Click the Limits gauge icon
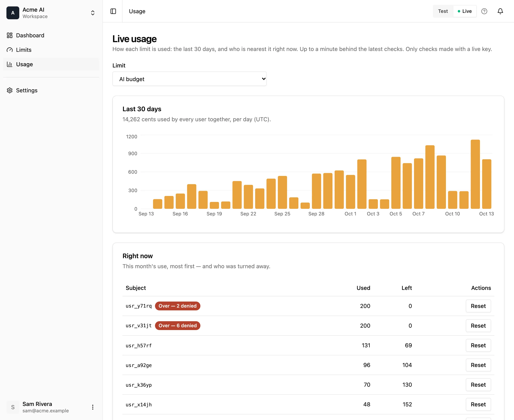Viewport: 514px width, 420px height. [x=10, y=50]
